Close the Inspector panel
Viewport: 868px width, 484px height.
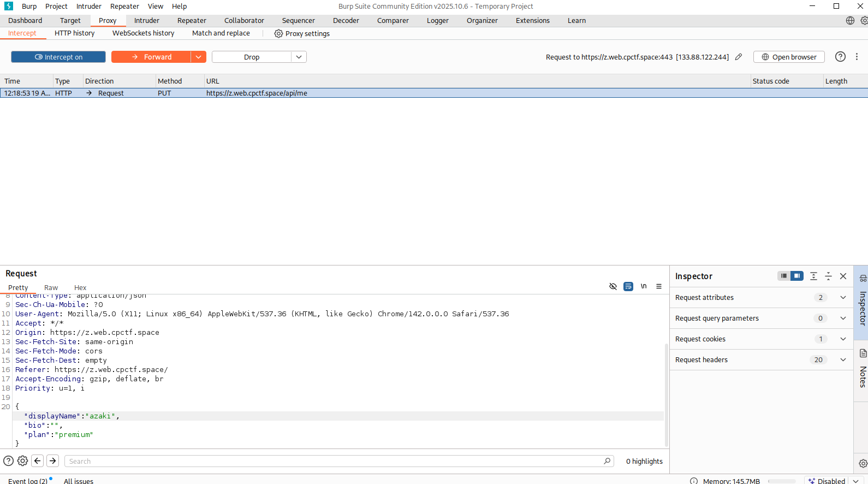[843, 276]
